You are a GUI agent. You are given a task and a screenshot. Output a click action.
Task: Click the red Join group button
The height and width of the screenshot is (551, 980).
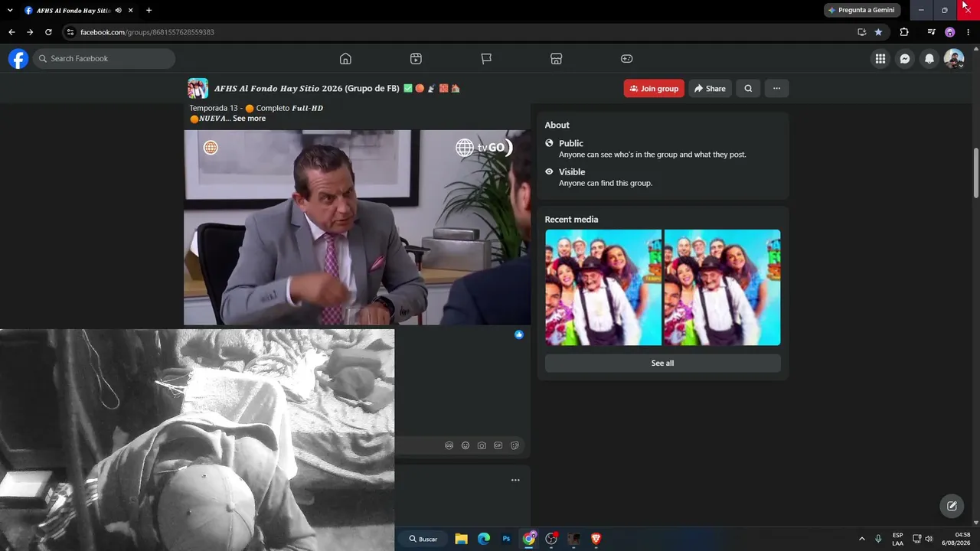(x=654, y=89)
